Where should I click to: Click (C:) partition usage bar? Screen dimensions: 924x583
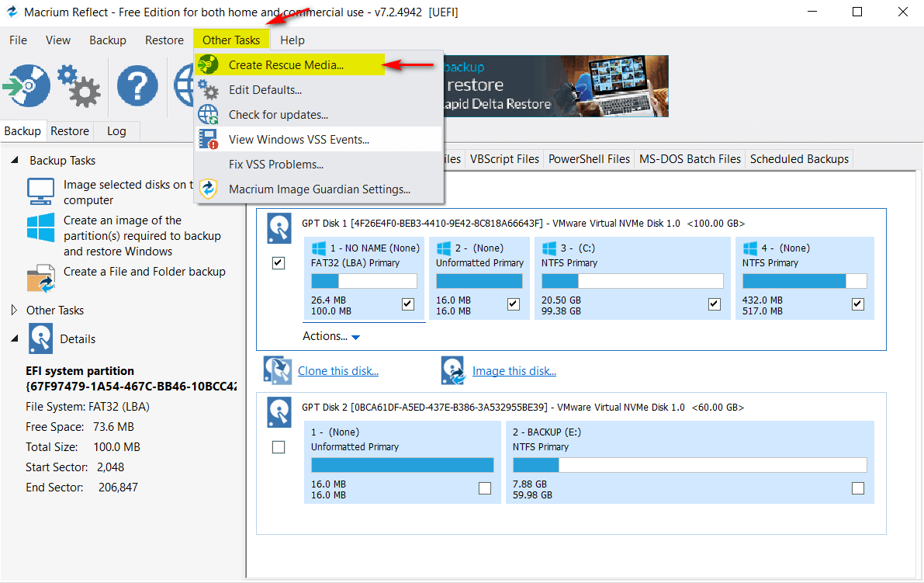click(632, 281)
